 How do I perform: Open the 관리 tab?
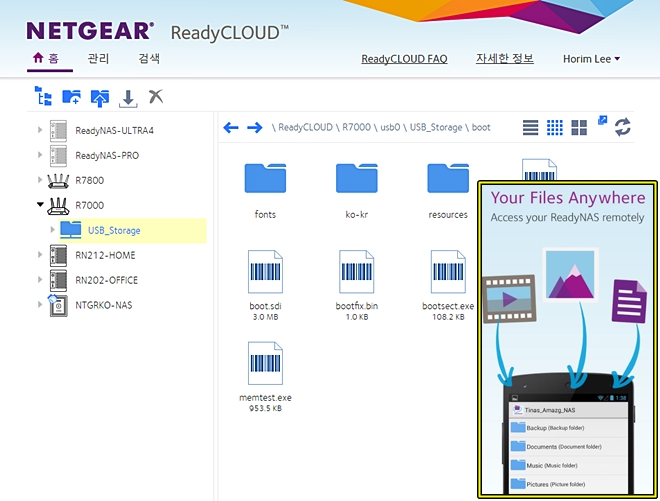click(98, 58)
